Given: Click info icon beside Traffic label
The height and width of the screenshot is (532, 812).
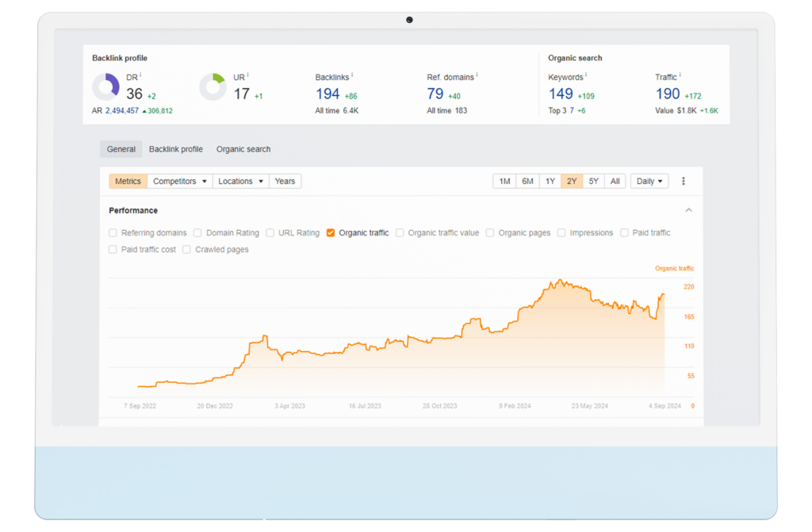Looking at the screenshot, I should (x=680, y=75).
